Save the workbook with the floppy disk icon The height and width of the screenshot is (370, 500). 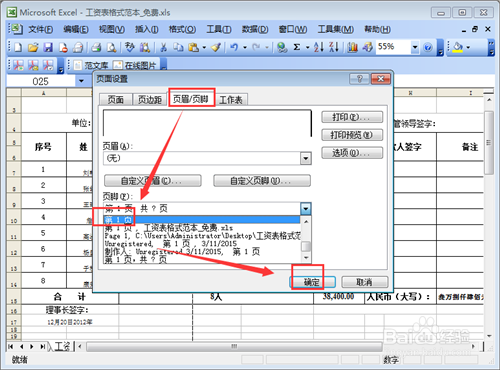pyautogui.click(x=49, y=48)
